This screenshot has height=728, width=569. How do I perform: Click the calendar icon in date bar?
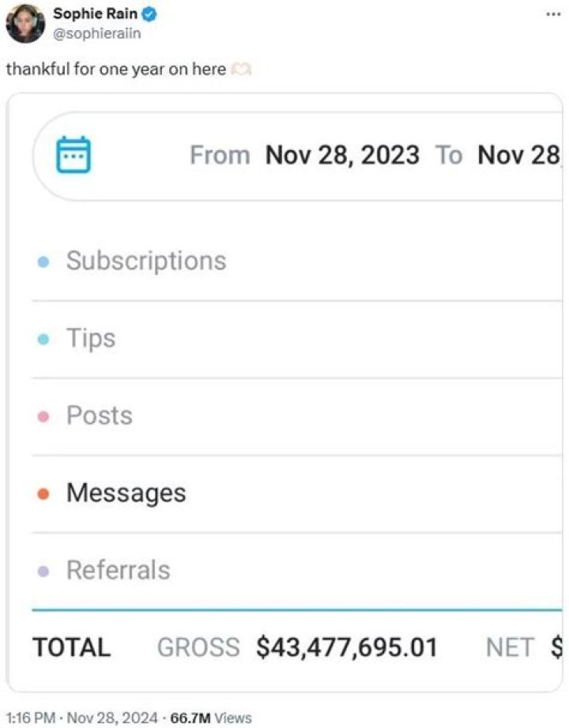pyautogui.click(x=73, y=155)
